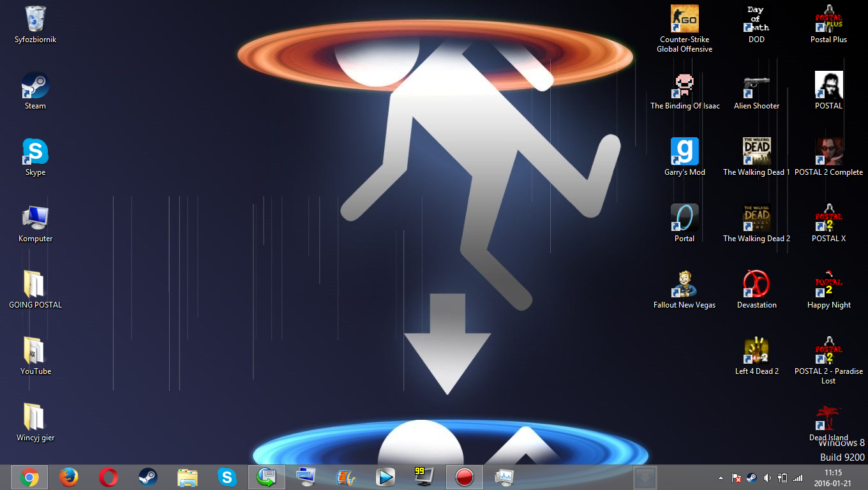
Task: Select the YouTube folder on the desktop
Action: pos(35,356)
